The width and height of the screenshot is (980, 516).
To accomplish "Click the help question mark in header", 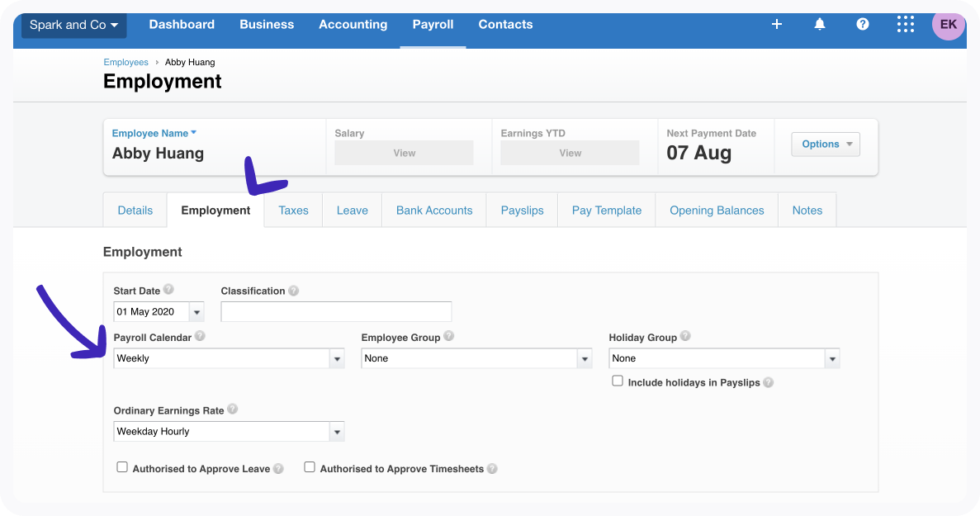I will 863,25.
